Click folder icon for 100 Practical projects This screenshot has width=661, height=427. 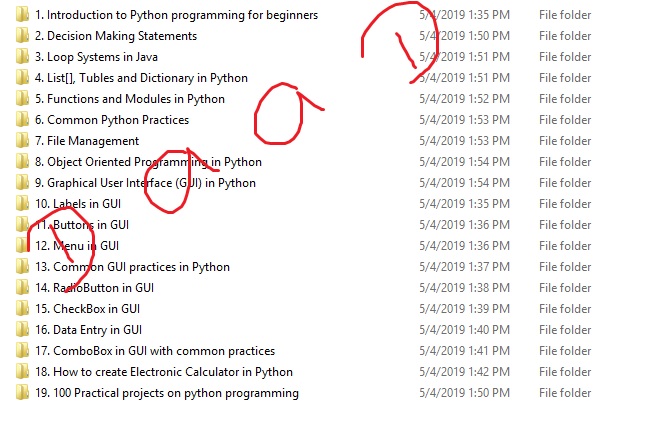tap(22, 393)
